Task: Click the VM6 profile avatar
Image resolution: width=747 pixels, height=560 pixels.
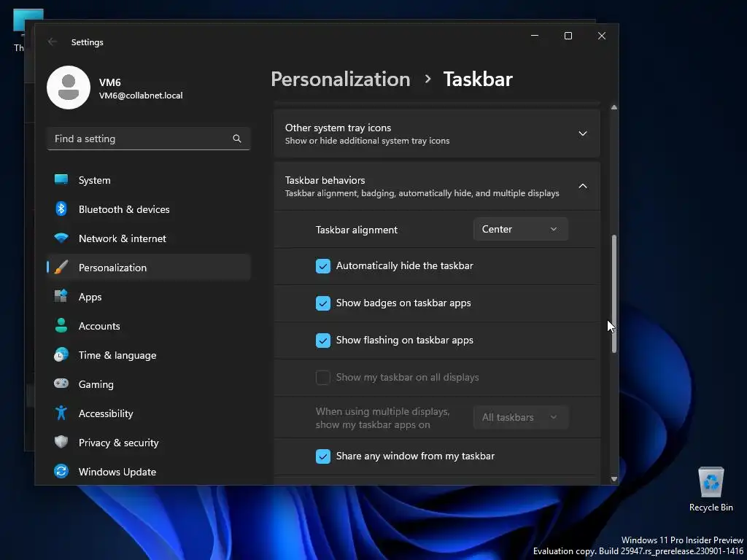Action: coord(69,87)
